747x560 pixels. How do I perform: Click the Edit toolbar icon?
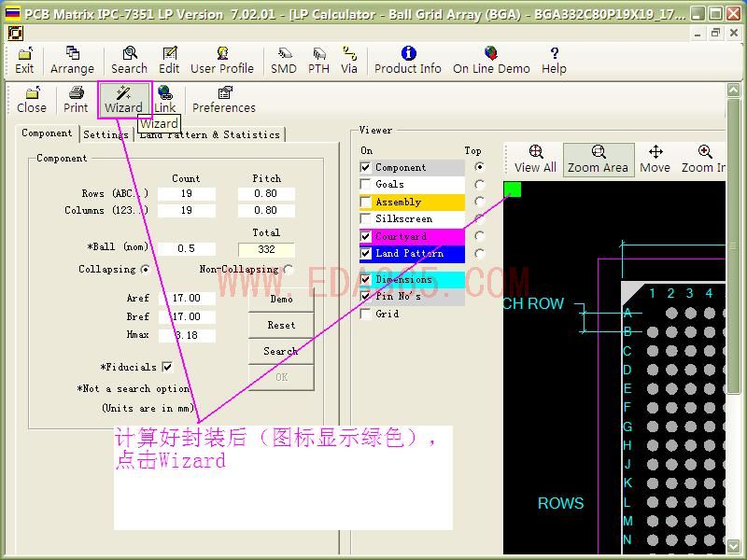169,61
